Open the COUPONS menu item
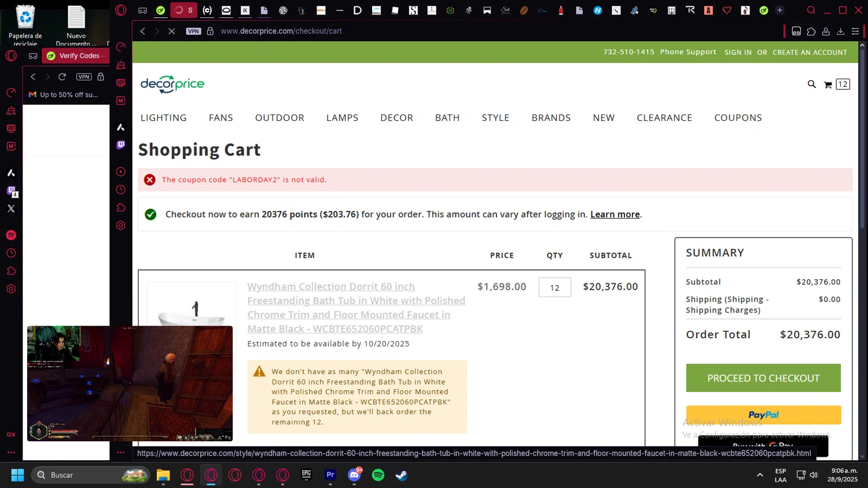The width and height of the screenshot is (868, 488). [x=738, y=118]
